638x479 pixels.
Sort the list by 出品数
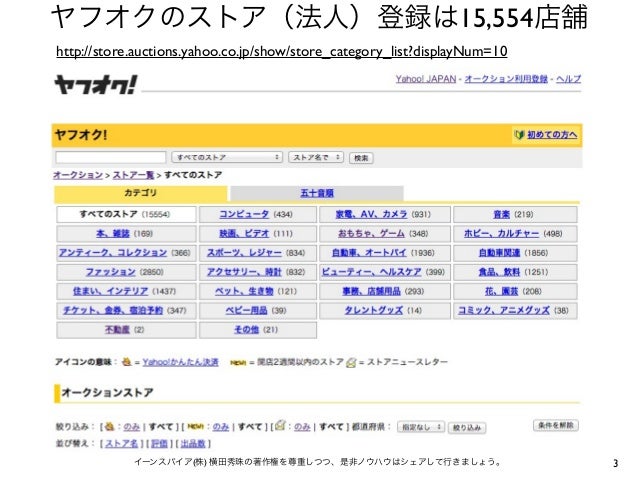point(193,444)
